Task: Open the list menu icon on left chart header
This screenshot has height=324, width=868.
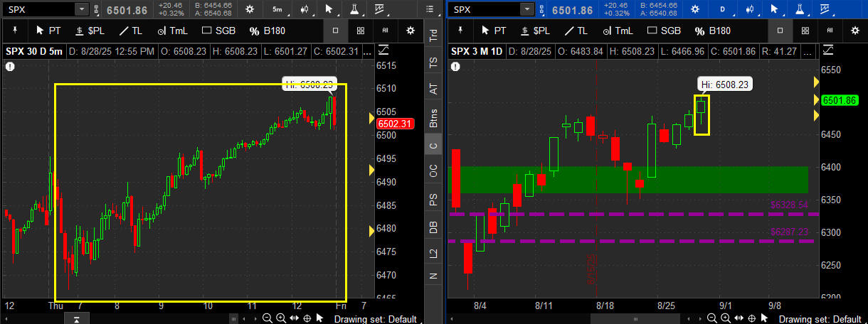Action: point(429,9)
